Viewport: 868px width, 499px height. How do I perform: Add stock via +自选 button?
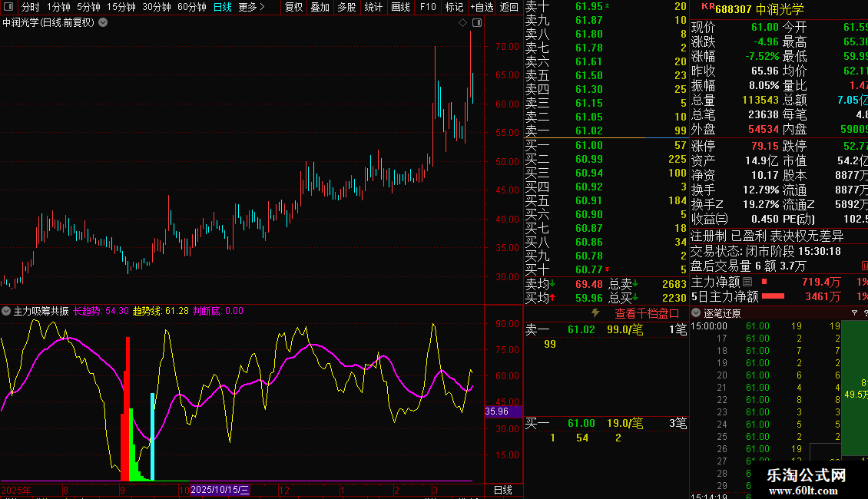coord(481,7)
